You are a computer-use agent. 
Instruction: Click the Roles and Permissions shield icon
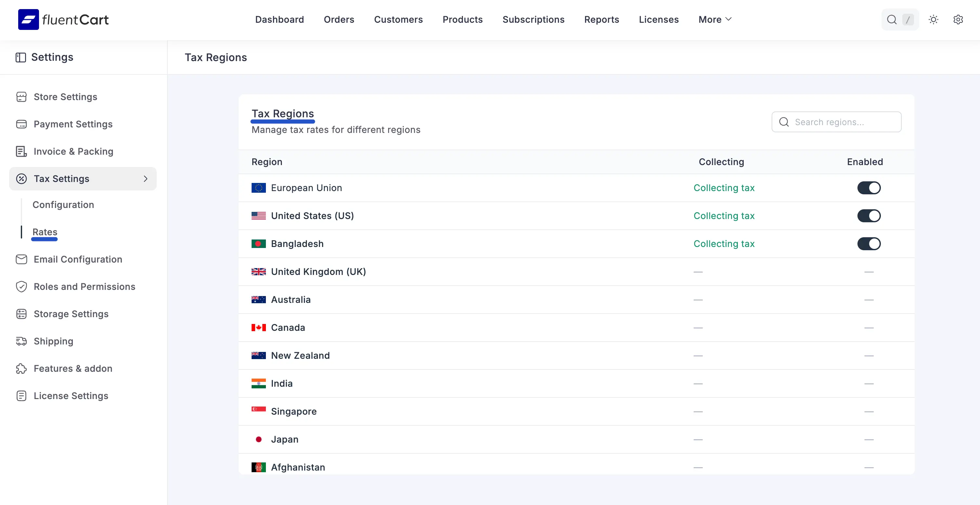point(21,287)
